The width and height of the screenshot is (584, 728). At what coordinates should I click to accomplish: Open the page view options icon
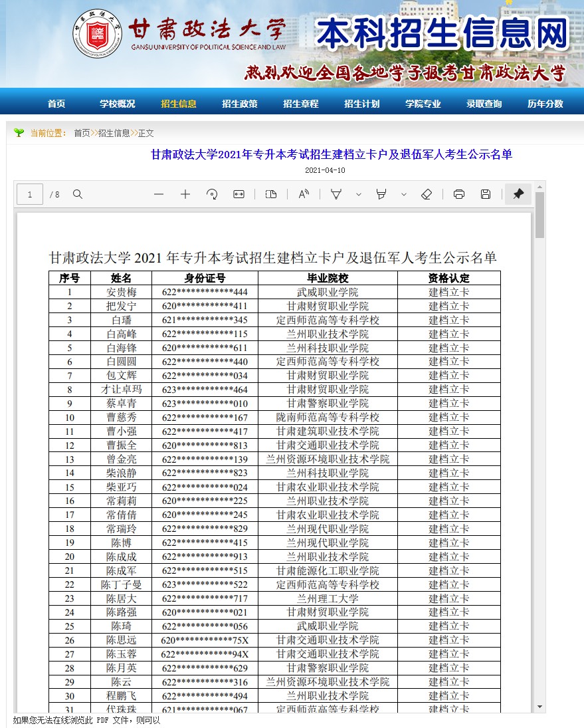point(271,194)
